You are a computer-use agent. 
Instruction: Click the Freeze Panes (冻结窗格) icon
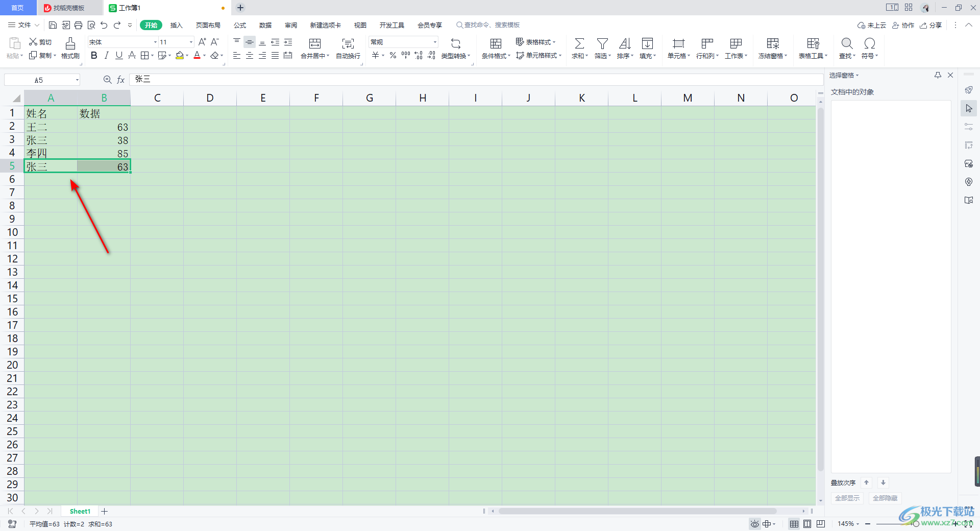pos(773,43)
